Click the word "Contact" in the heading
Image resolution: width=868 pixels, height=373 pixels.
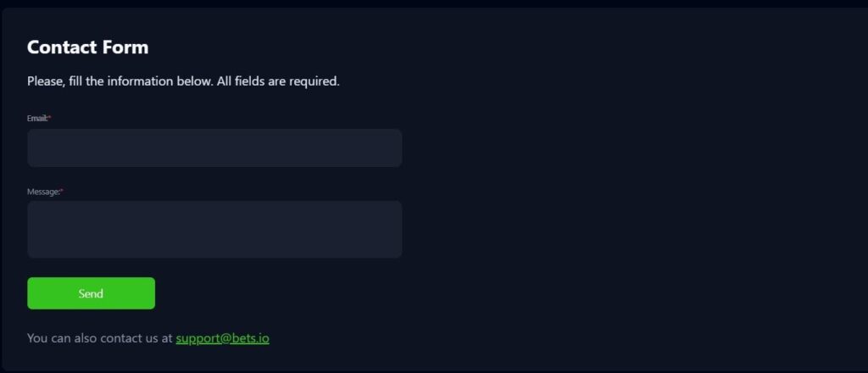[x=62, y=47]
